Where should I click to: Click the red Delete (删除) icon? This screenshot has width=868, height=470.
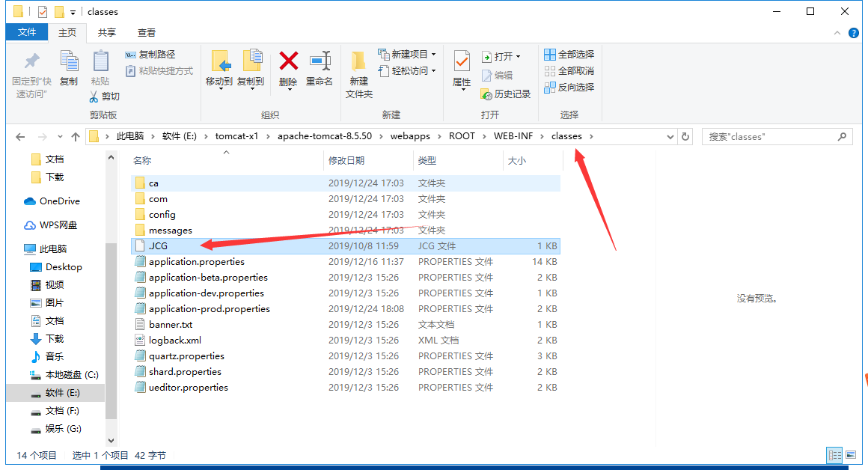pos(288,61)
